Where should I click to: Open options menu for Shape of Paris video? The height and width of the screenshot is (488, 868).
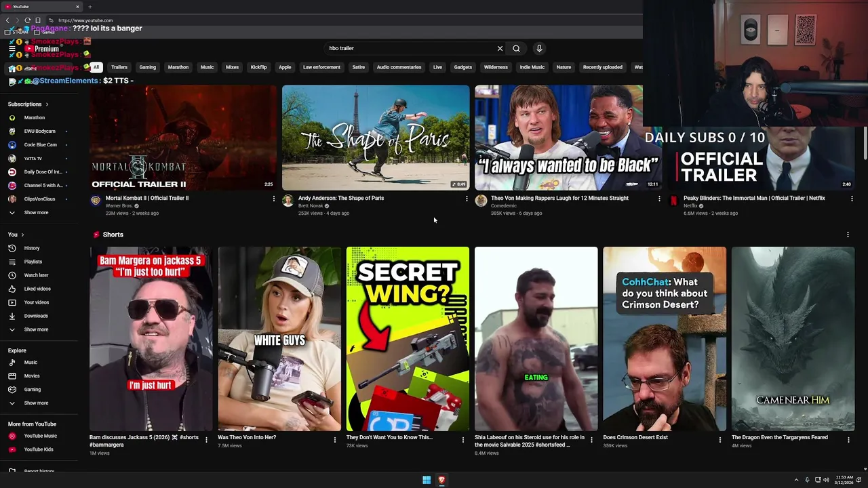point(467,199)
